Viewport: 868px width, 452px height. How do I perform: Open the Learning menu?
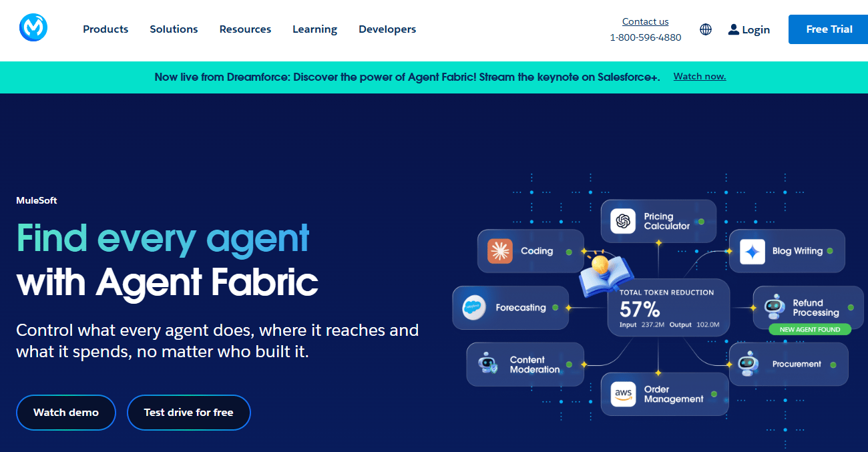pyautogui.click(x=314, y=29)
